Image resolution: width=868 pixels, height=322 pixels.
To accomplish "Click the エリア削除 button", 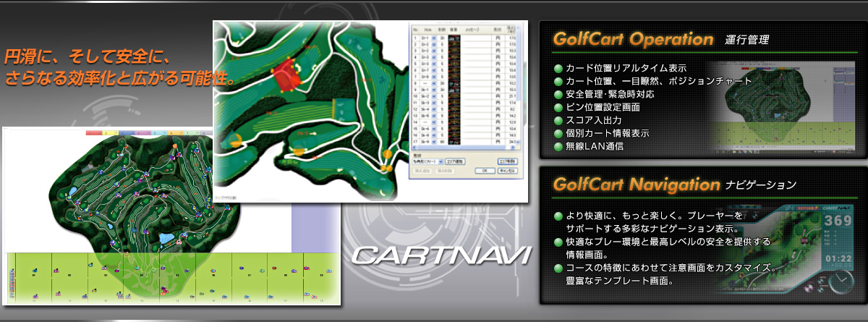I will [x=508, y=161].
